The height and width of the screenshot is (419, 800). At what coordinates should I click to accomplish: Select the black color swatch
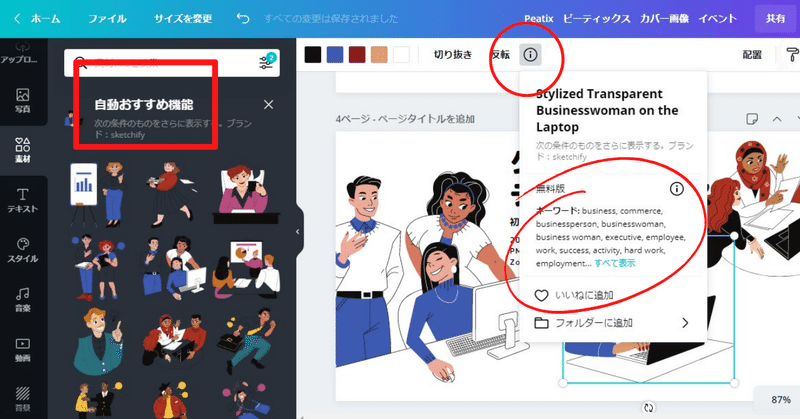pyautogui.click(x=313, y=55)
